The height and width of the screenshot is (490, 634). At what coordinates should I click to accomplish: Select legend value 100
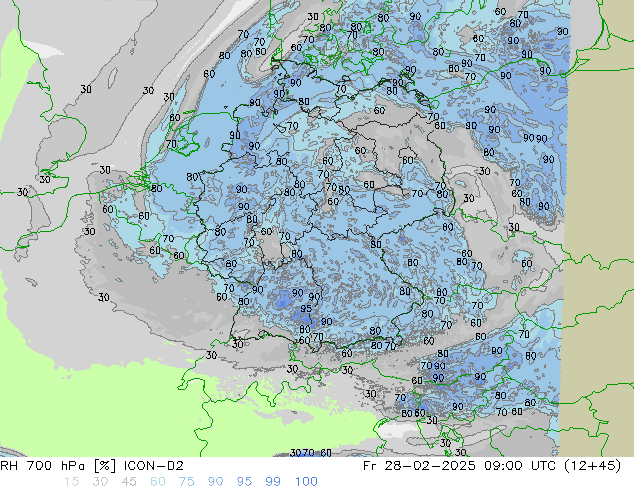point(306,482)
